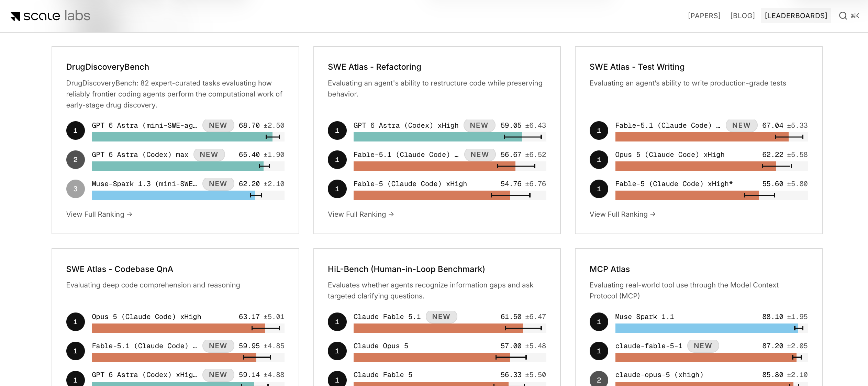Click the score '68.70 ±2.50'
This screenshot has width=868, height=386.
(x=261, y=125)
